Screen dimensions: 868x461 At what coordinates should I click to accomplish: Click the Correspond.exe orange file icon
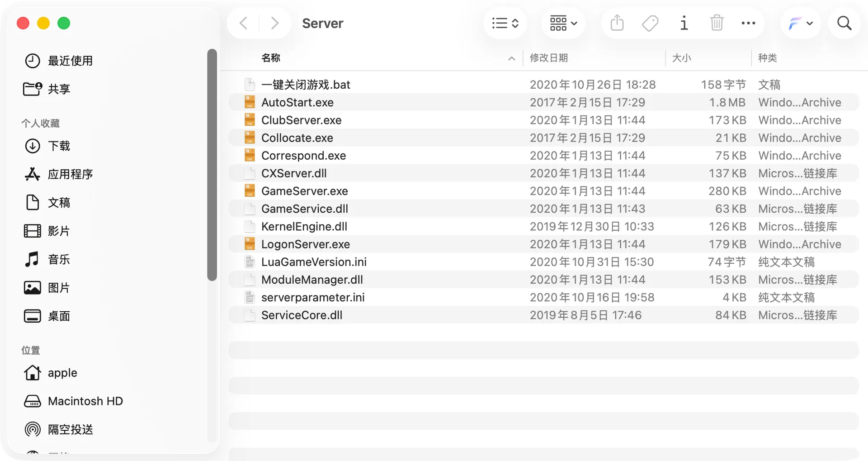point(250,155)
